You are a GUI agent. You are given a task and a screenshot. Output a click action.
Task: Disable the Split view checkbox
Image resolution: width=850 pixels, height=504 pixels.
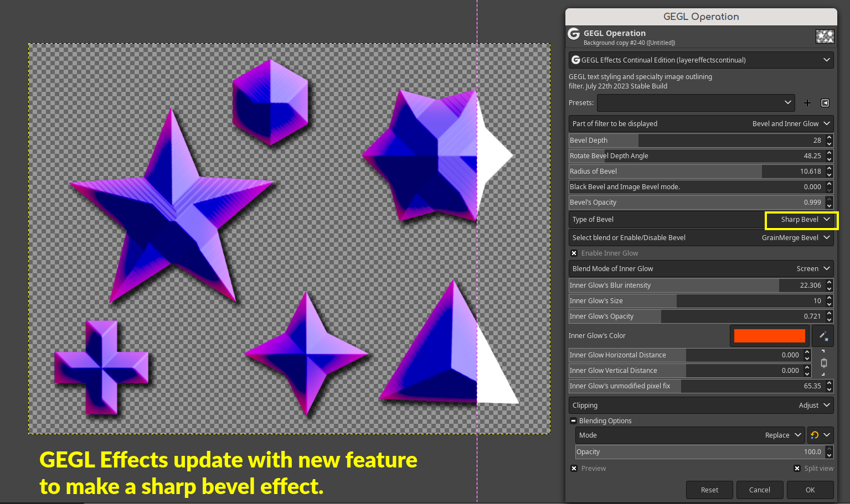click(x=797, y=469)
